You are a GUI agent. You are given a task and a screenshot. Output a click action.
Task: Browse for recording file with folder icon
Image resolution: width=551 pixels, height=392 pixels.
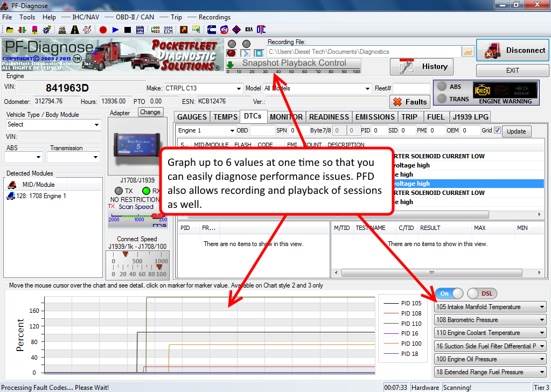[x=468, y=52]
